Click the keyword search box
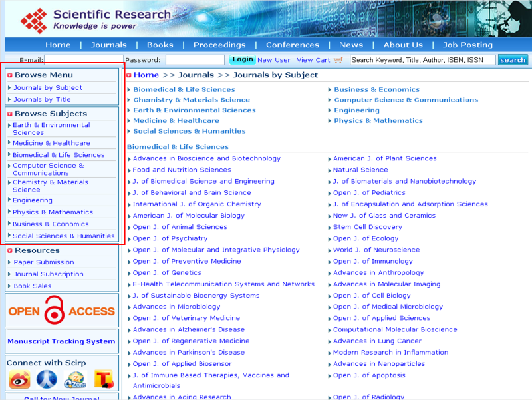This screenshot has height=400, width=532. 423,60
